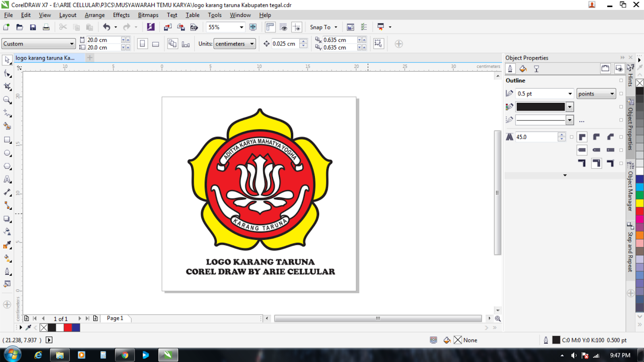Open the outline color dropdown
Image resolution: width=644 pixels, height=362 pixels.
(570, 107)
